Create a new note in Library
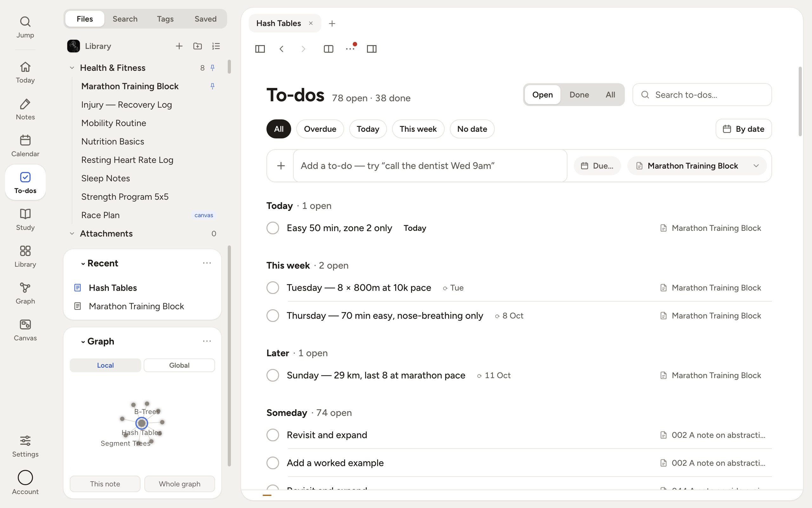 [x=179, y=46]
